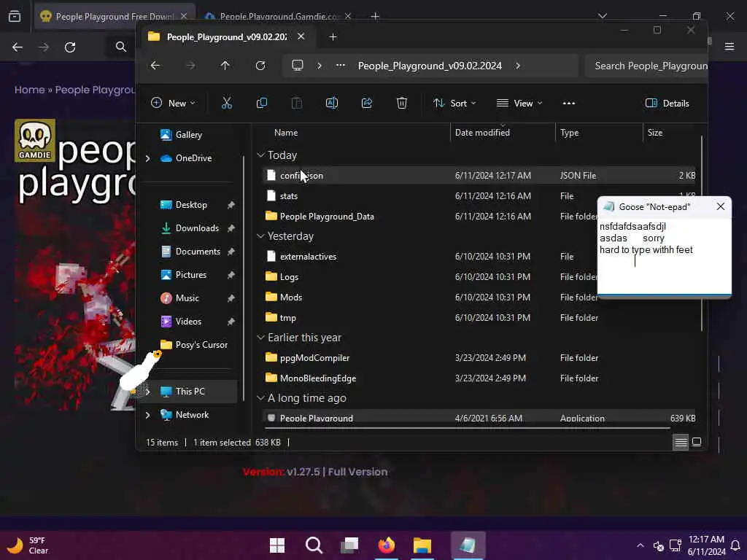This screenshot has width=747, height=560.
Task: Click the This PC monitor icon in address bar
Action: point(298,65)
